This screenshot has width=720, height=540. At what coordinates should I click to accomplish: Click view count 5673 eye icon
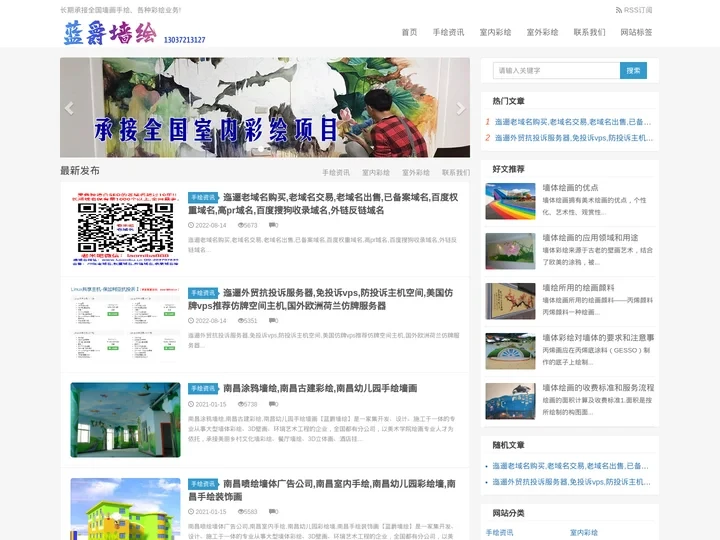point(241,225)
